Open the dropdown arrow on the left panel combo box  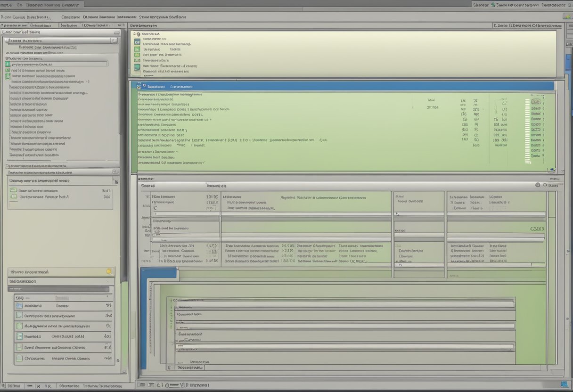click(114, 41)
